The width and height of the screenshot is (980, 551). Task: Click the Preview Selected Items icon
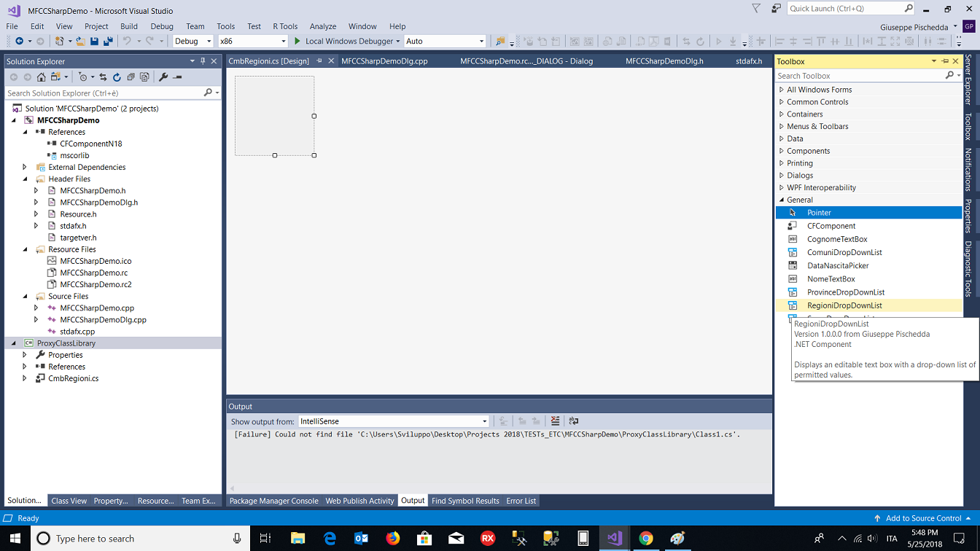(177, 77)
